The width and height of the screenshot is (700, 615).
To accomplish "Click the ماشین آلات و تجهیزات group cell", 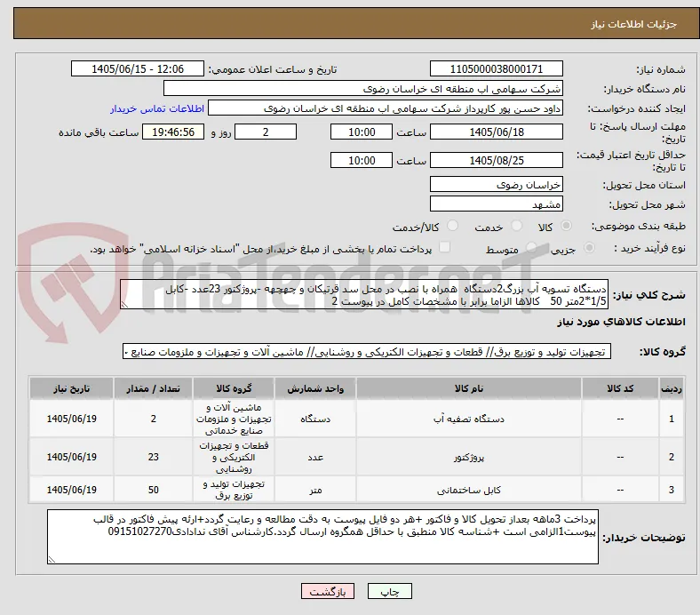I will pyautogui.click(x=234, y=419).
